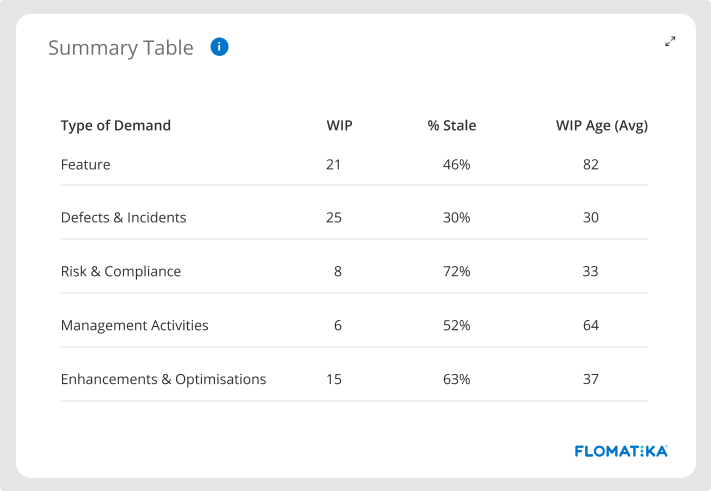
Task: Select the Enhancements & Optimisations row
Action: (164, 380)
